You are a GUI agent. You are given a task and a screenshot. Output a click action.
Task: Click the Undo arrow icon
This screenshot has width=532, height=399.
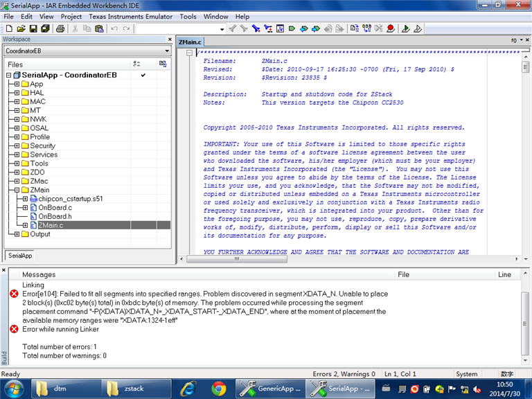(114, 29)
